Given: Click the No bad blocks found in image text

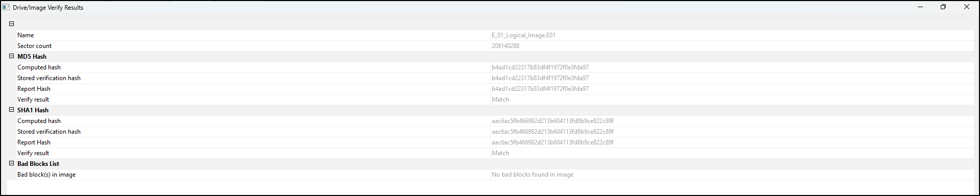Looking at the screenshot, I should coord(533,175).
